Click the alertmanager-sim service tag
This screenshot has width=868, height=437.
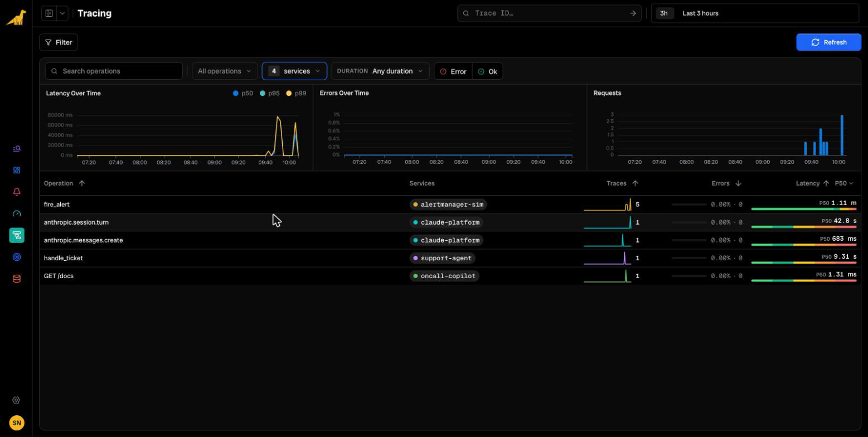coord(448,205)
